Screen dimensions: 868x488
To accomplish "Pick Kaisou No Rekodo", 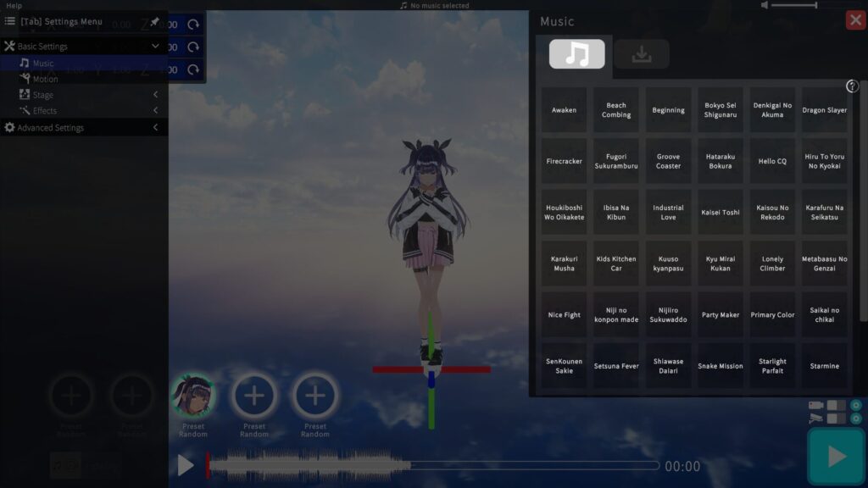I will pyautogui.click(x=772, y=212).
